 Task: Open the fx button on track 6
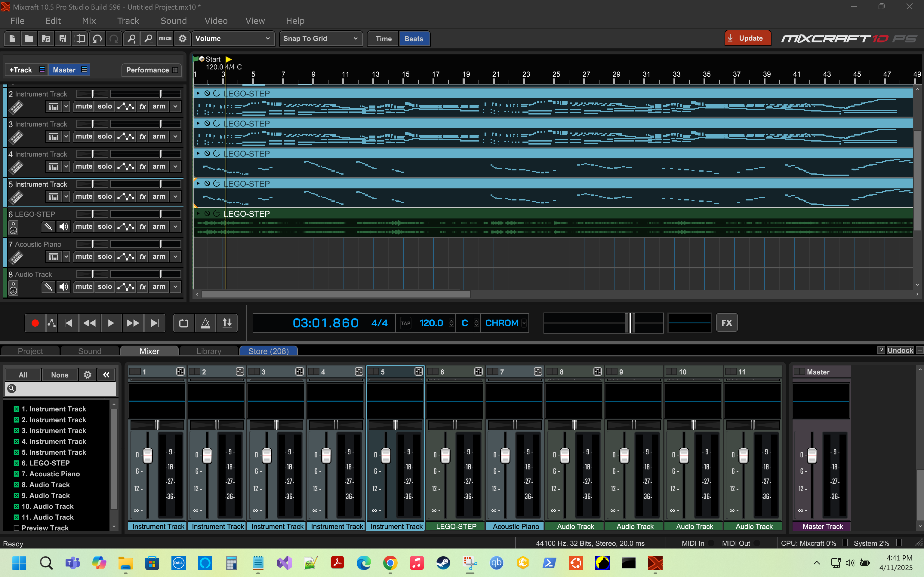click(142, 227)
